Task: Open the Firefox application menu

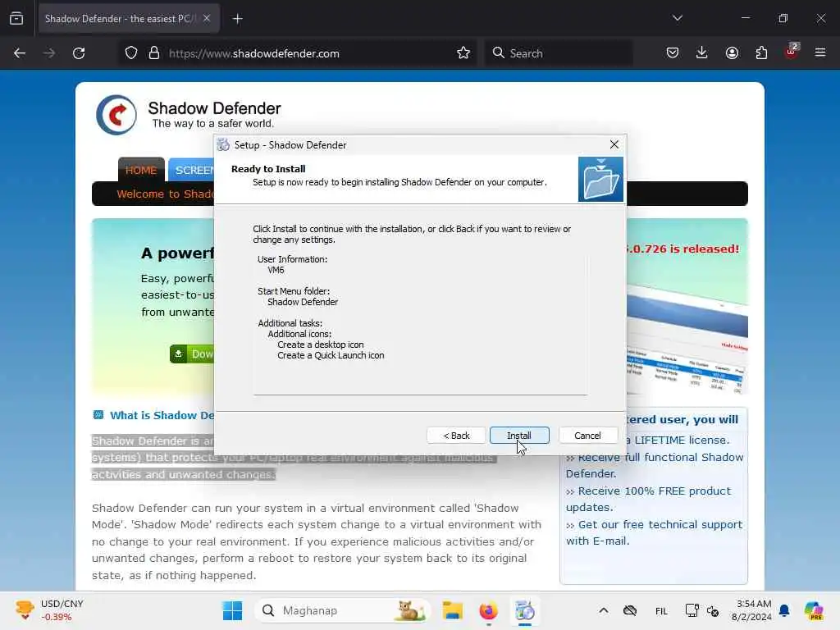Action: pos(820,52)
